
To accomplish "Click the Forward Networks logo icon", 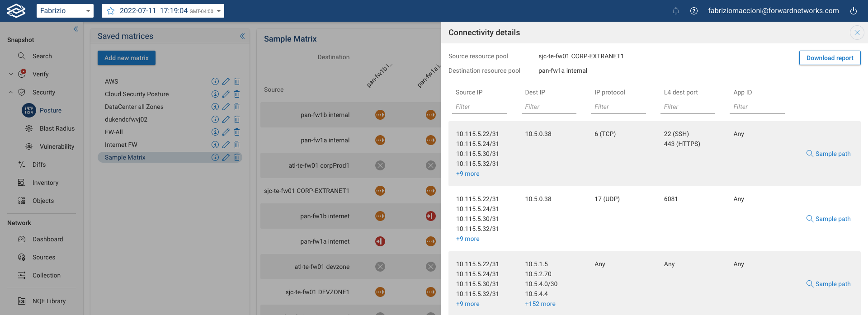I will pyautogui.click(x=16, y=10).
